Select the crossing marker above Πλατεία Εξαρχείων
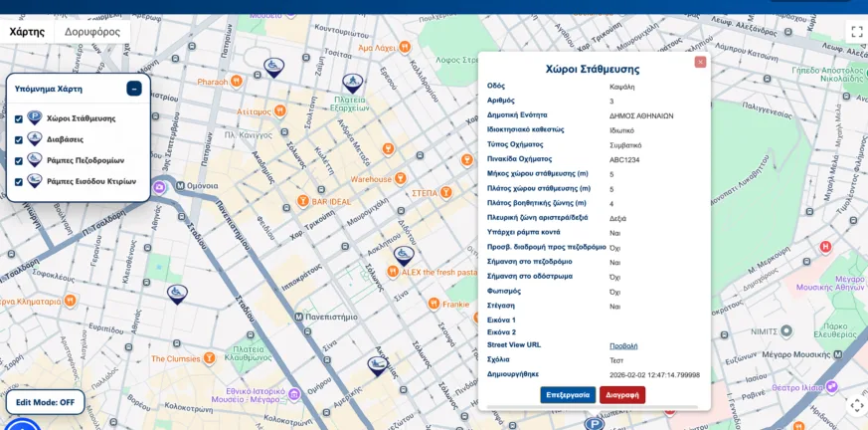Screen dimensions: 868x430 click(x=352, y=83)
